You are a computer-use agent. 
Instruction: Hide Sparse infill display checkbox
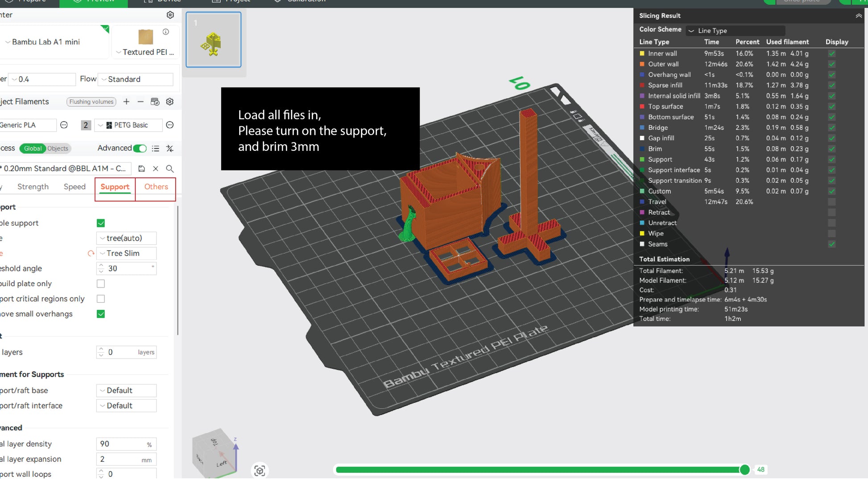(831, 85)
